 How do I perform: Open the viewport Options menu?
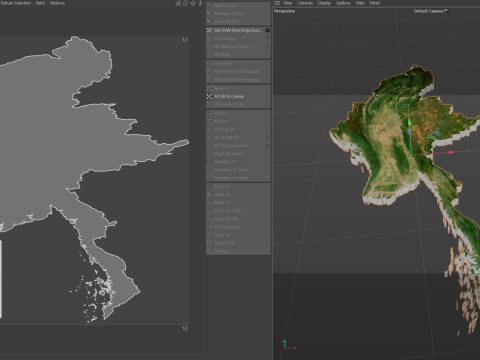point(343,3)
